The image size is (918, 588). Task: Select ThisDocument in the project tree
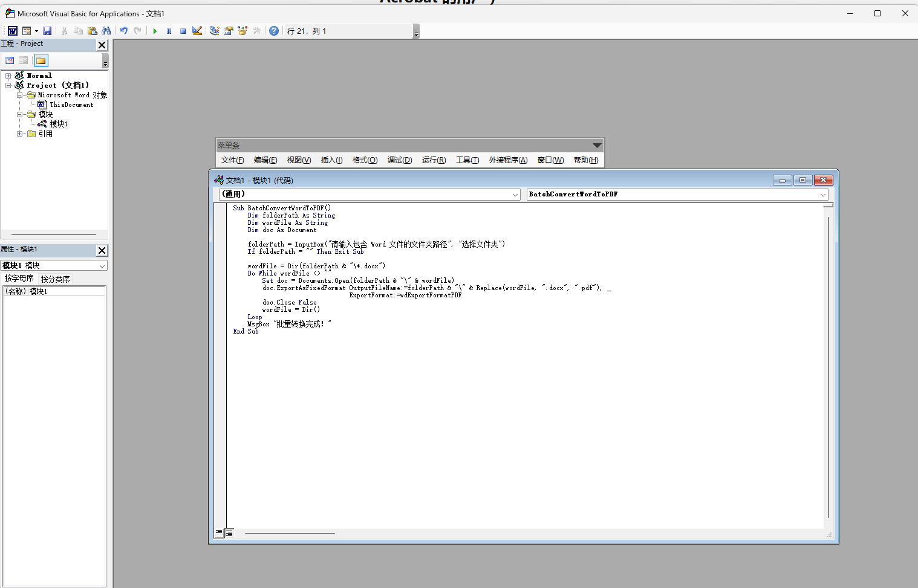pos(71,105)
